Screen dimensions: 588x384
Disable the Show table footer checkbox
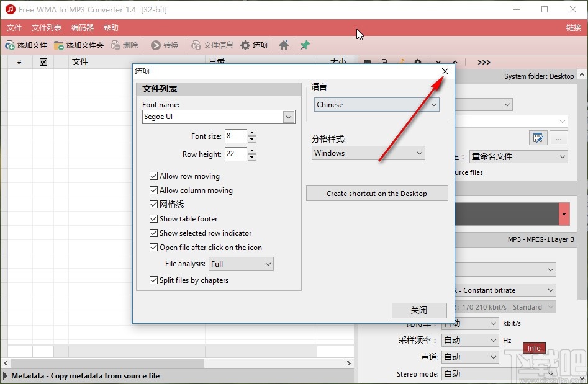click(x=153, y=219)
